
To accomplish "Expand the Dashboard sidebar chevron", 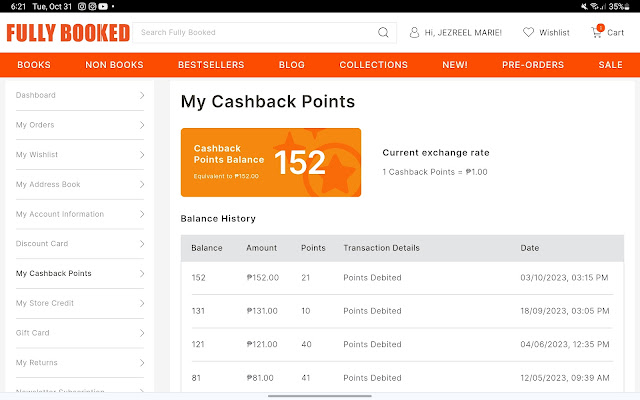I will 142,96.
